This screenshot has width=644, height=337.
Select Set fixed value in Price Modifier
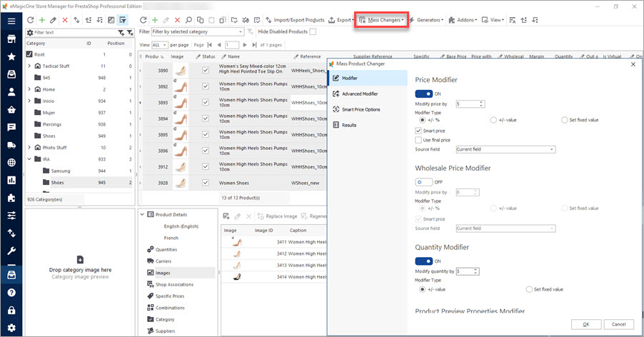(x=565, y=120)
